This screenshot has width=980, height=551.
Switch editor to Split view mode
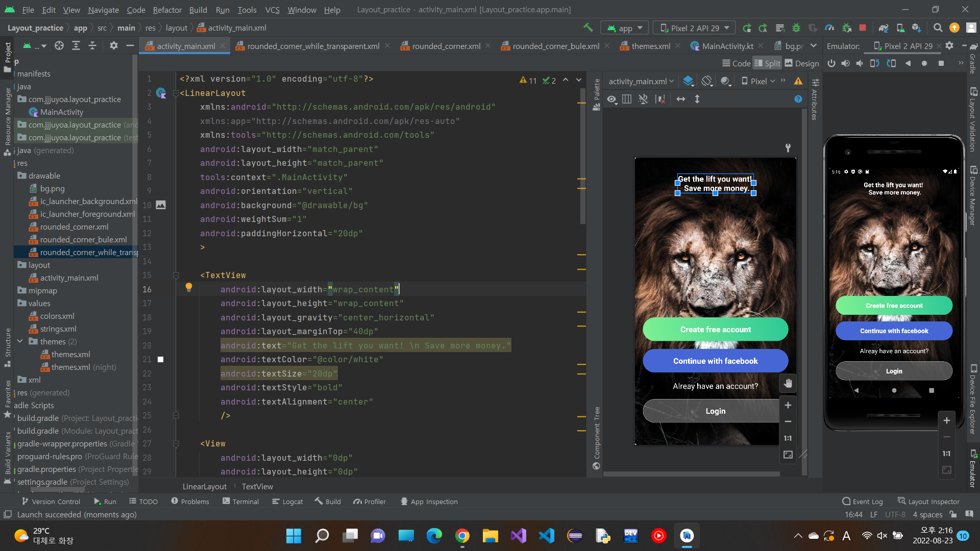coord(767,63)
